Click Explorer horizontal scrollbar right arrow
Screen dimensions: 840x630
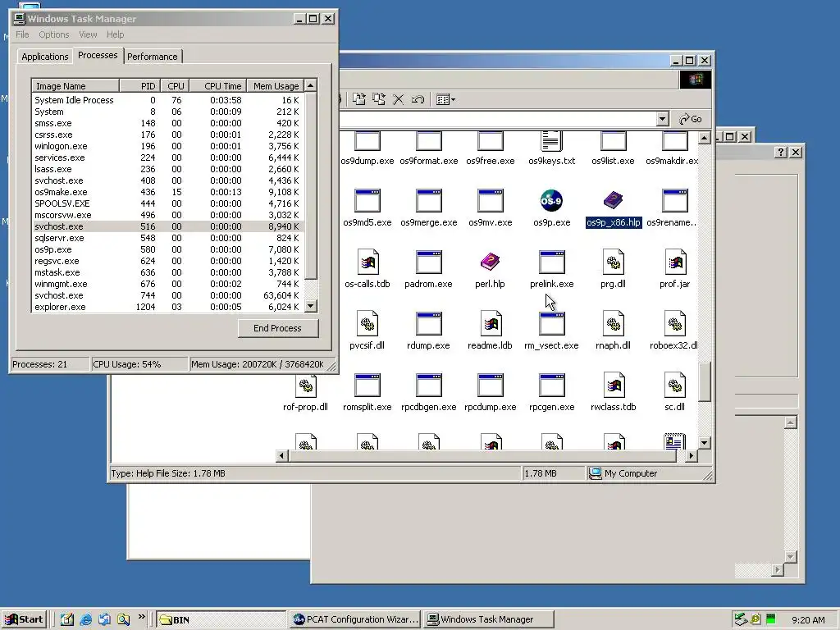point(691,456)
